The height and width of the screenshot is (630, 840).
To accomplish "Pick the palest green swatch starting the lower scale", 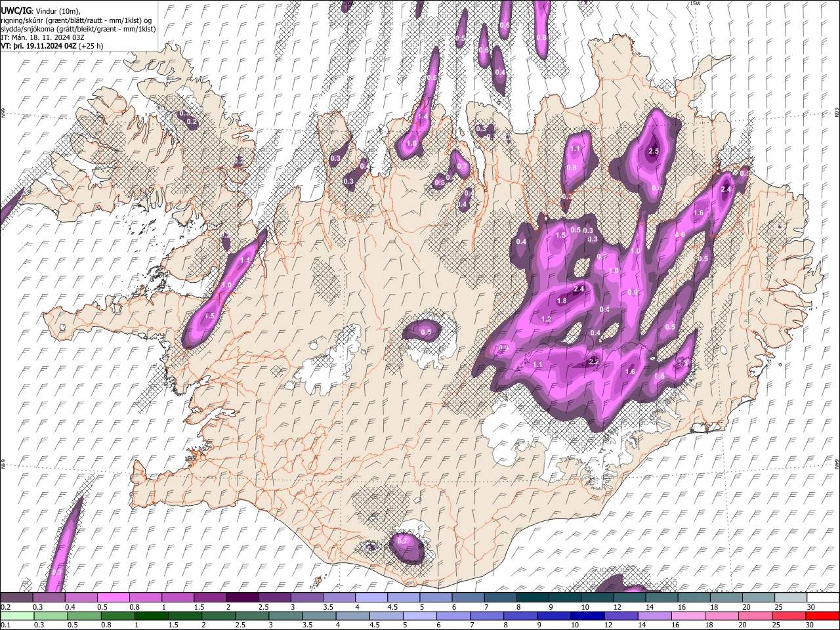I will point(18,616).
